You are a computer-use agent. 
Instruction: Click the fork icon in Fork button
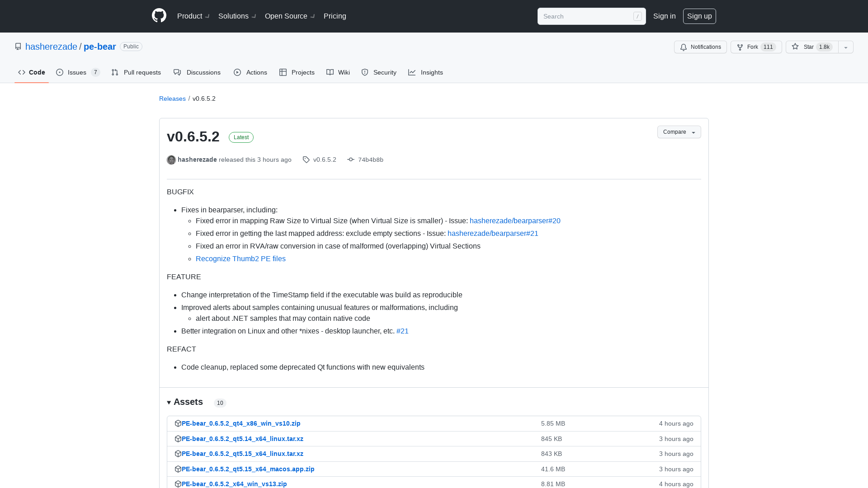coord(740,47)
